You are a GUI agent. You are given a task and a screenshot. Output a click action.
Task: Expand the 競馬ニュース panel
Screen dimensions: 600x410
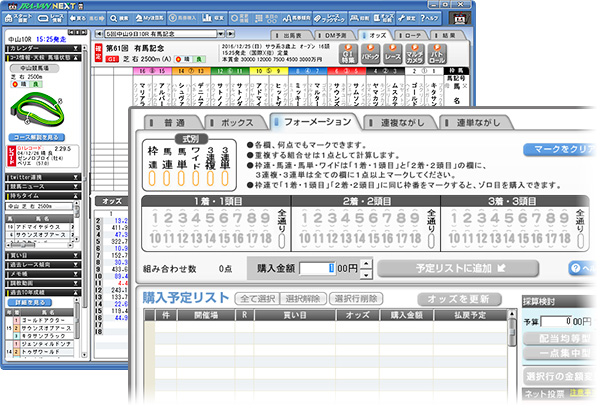point(43,186)
